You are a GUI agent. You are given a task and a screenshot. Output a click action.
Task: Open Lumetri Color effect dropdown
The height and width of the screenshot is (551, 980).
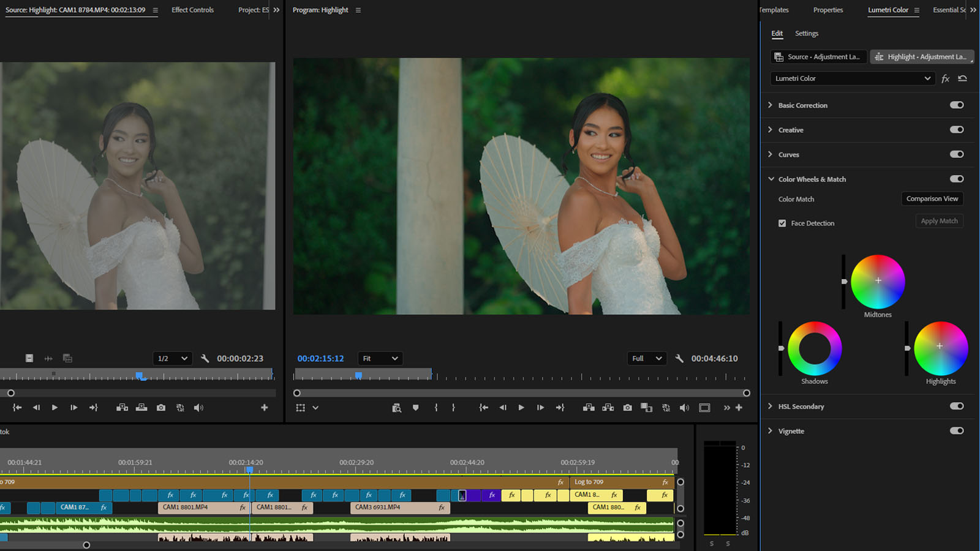pos(852,78)
